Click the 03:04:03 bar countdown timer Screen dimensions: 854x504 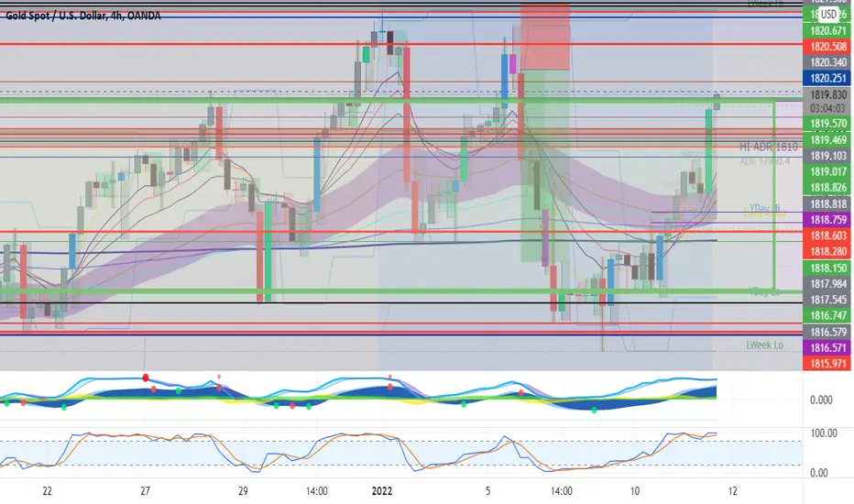click(827, 108)
